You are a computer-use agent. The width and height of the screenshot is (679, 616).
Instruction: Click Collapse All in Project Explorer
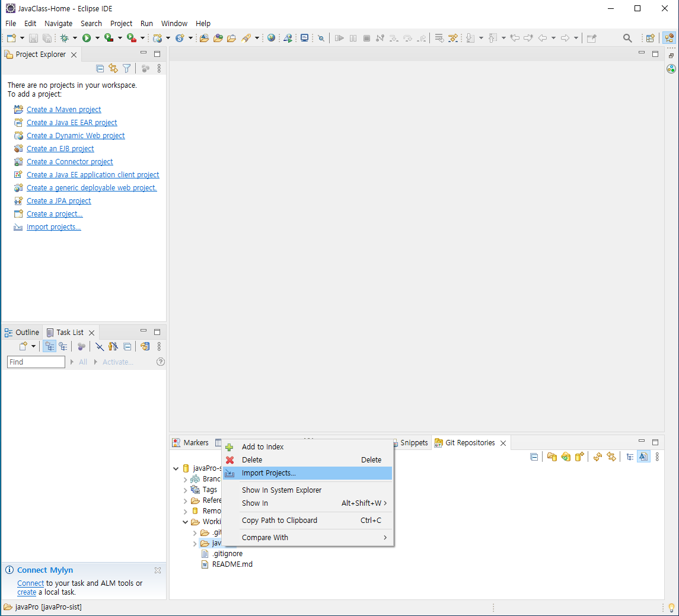coord(100,68)
